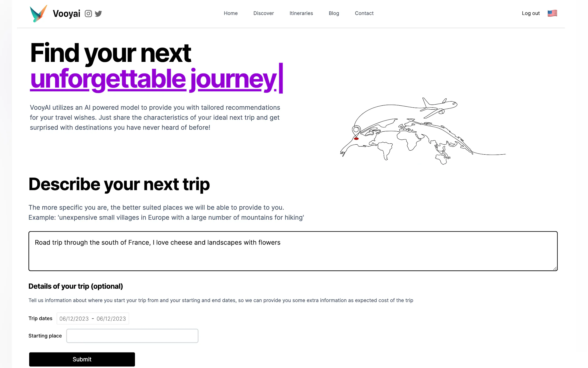588x368 pixels.
Task: Click the Log out link
Action: 530,13
